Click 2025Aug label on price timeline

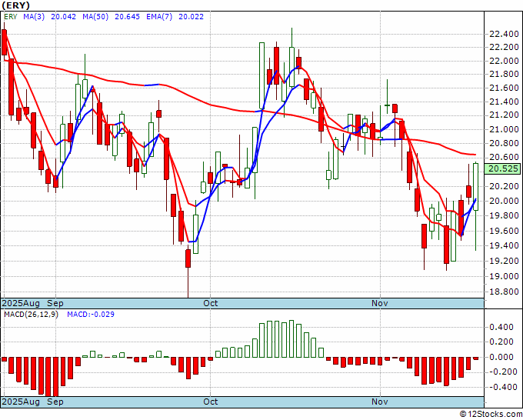coord(21,303)
